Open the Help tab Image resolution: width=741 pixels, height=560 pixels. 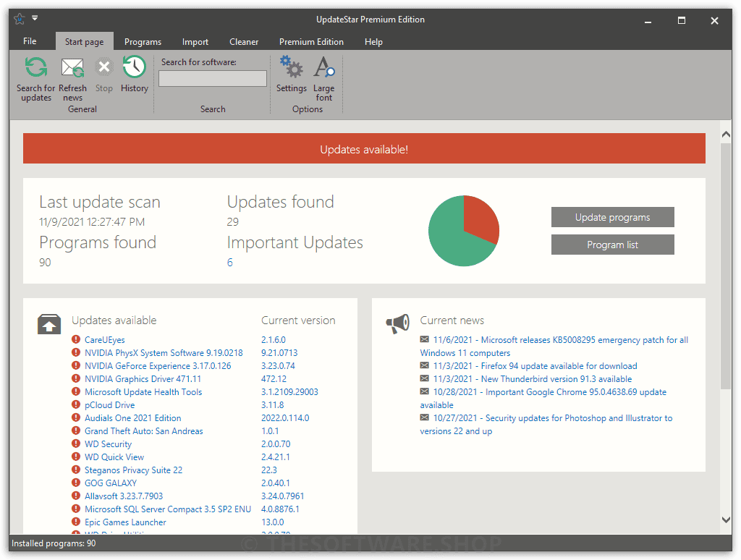point(373,41)
